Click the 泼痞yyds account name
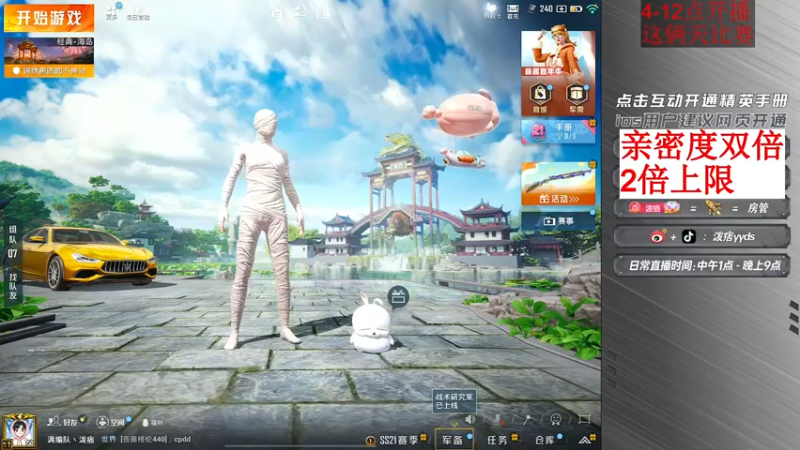 [x=733, y=237]
